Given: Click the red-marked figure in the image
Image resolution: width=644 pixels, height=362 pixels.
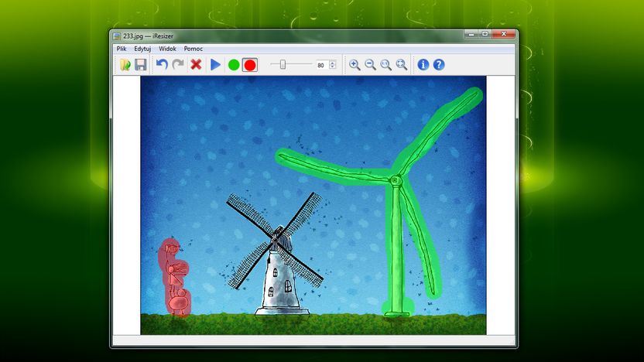Looking at the screenshot, I should pyautogui.click(x=175, y=278).
